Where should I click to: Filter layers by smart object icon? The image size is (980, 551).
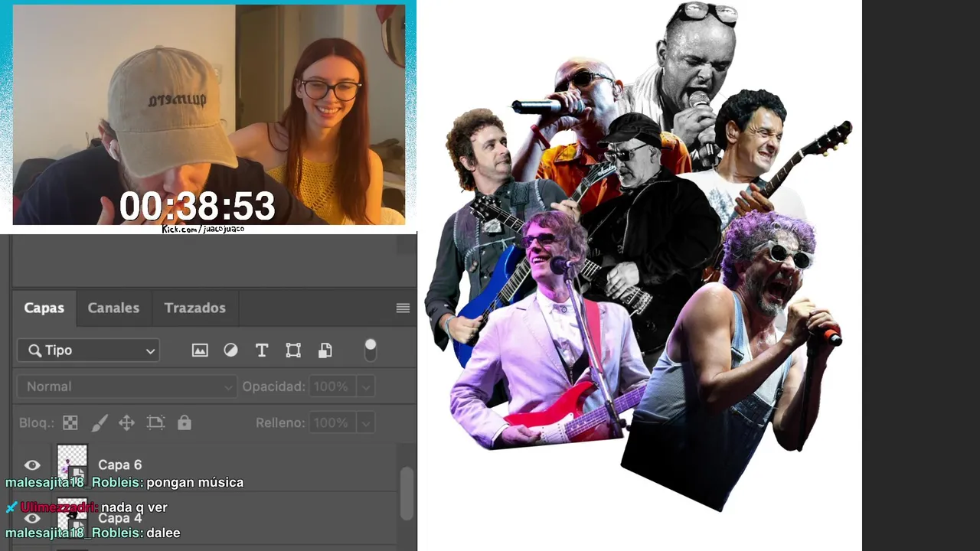(x=325, y=350)
